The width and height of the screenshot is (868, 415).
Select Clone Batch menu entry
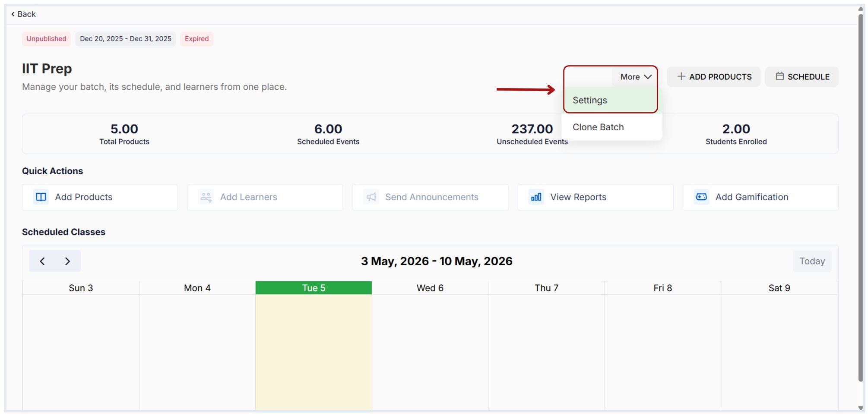point(612,127)
